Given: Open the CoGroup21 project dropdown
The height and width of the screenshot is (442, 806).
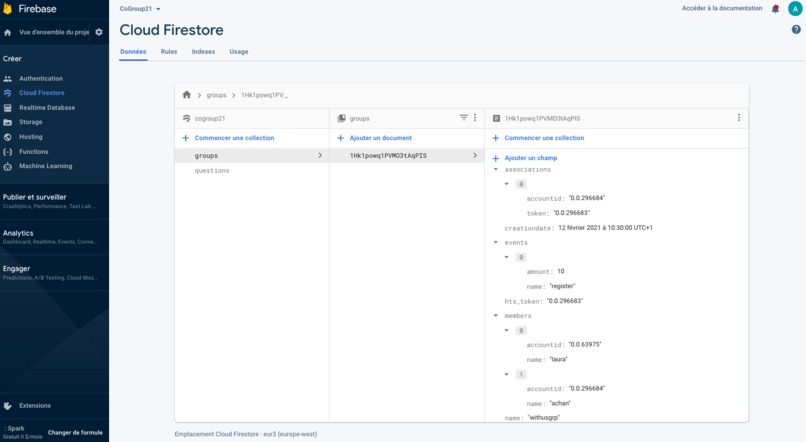Looking at the screenshot, I should point(140,9).
